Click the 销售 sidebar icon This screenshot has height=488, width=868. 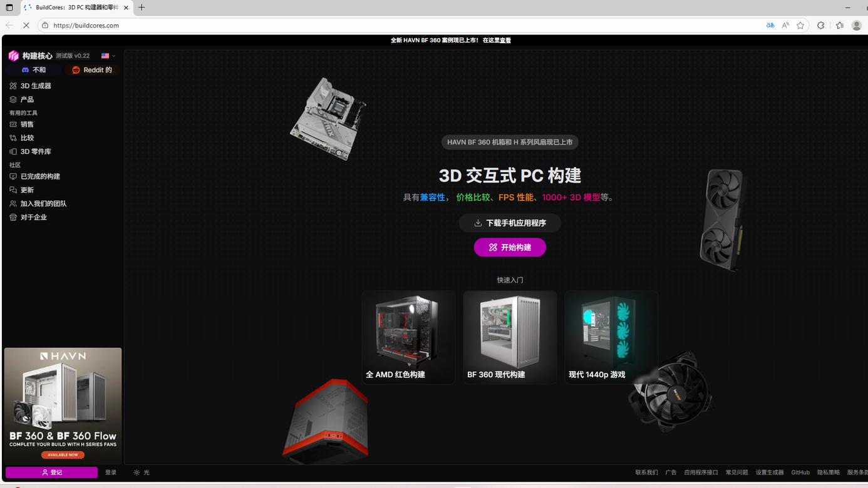pyautogui.click(x=13, y=125)
